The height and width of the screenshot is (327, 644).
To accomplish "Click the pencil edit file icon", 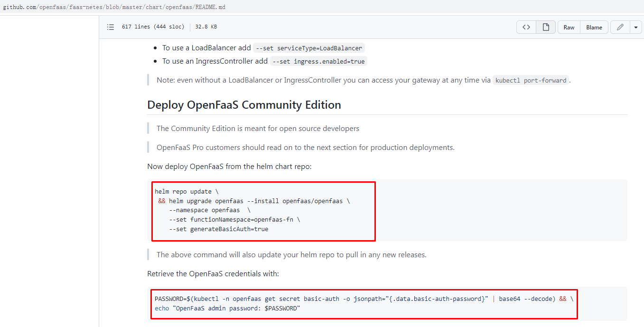I will click(x=620, y=27).
